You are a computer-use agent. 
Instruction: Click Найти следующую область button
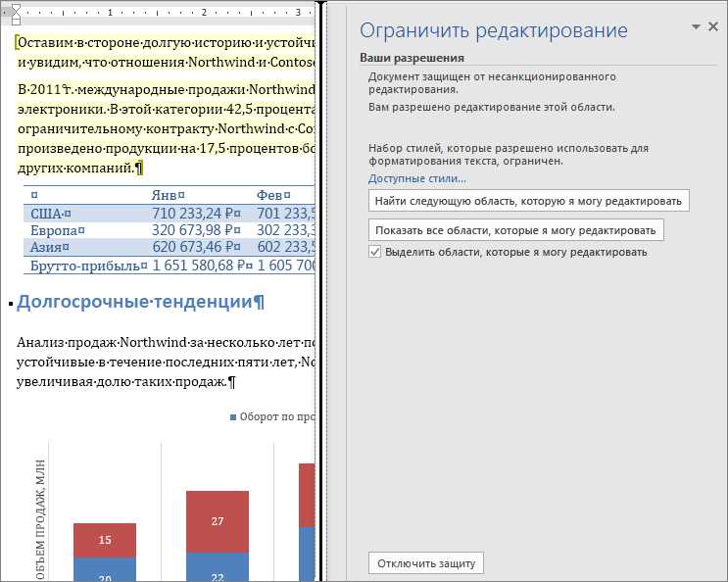click(x=528, y=201)
